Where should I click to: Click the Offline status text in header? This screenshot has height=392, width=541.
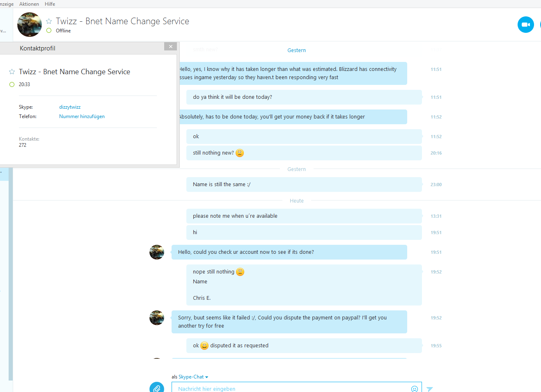click(x=63, y=31)
